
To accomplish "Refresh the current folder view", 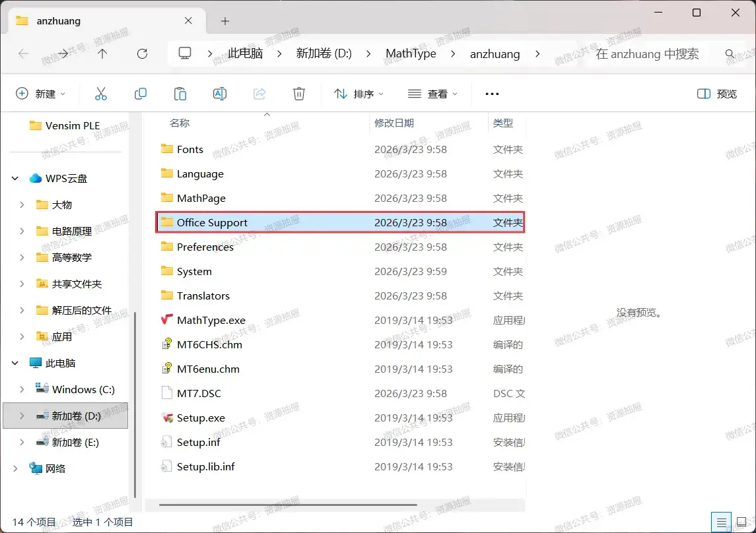I will pos(142,53).
